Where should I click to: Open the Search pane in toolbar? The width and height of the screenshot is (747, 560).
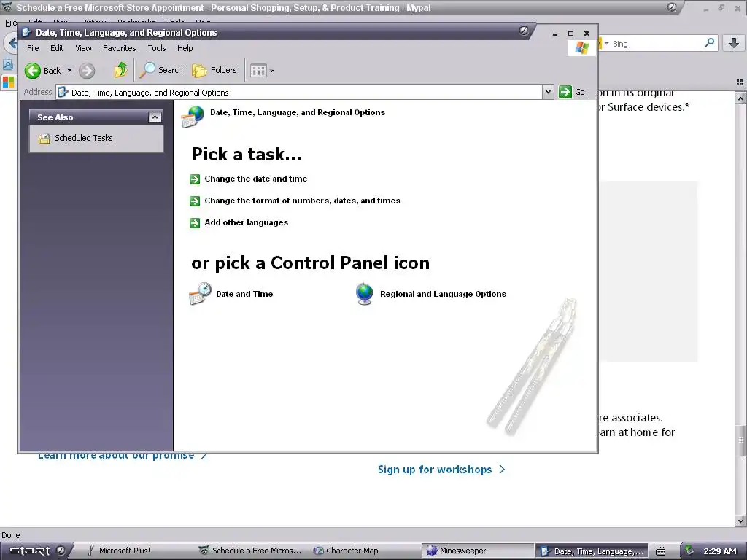[x=161, y=70]
